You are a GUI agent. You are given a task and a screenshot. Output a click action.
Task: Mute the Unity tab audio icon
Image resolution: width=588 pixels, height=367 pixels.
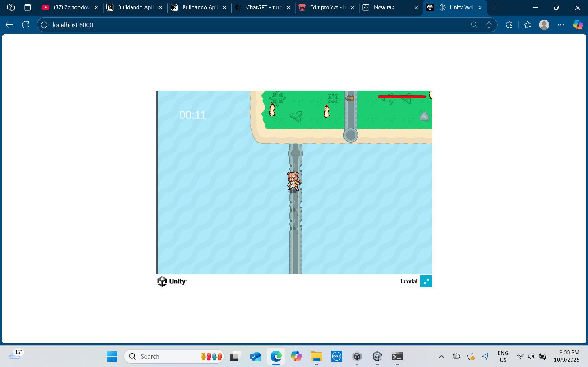(x=442, y=7)
